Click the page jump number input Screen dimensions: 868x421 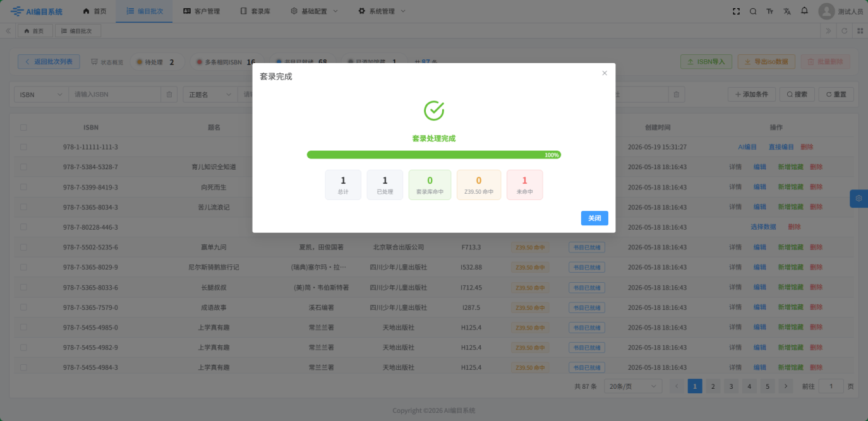coord(831,386)
